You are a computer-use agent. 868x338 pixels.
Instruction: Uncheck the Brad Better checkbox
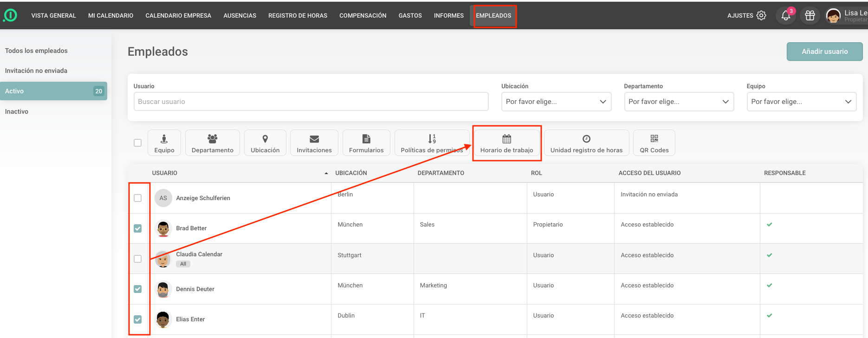(x=138, y=228)
